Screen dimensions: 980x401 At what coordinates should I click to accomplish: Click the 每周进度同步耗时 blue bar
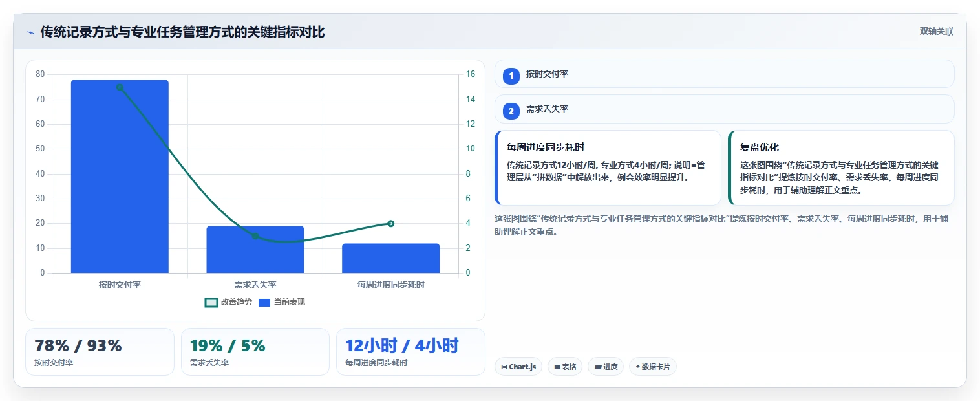click(390, 258)
